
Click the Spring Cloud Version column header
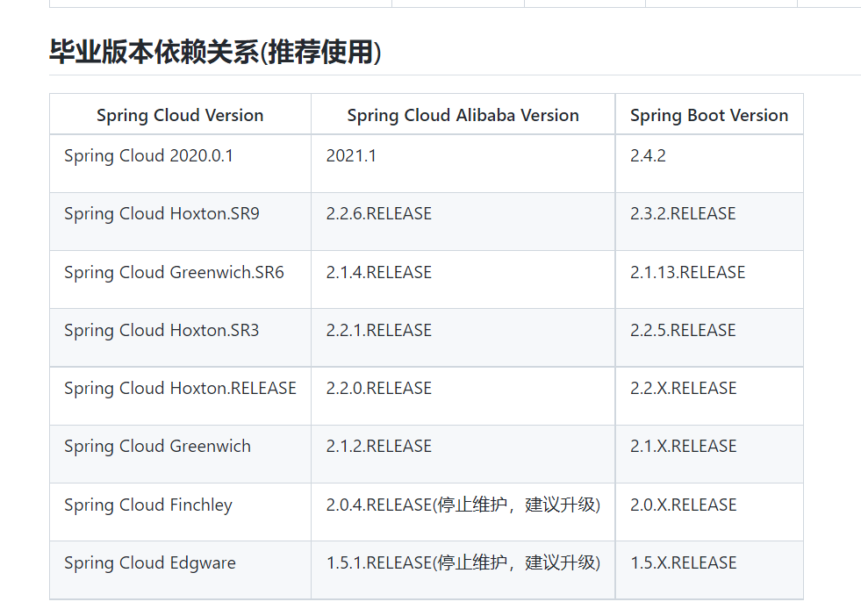click(180, 115)
